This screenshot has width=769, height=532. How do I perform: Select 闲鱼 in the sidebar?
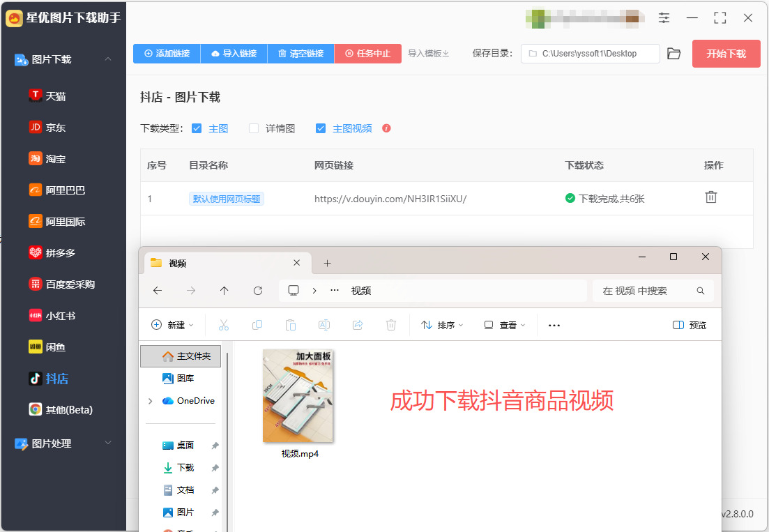click(x=47, y=347)
